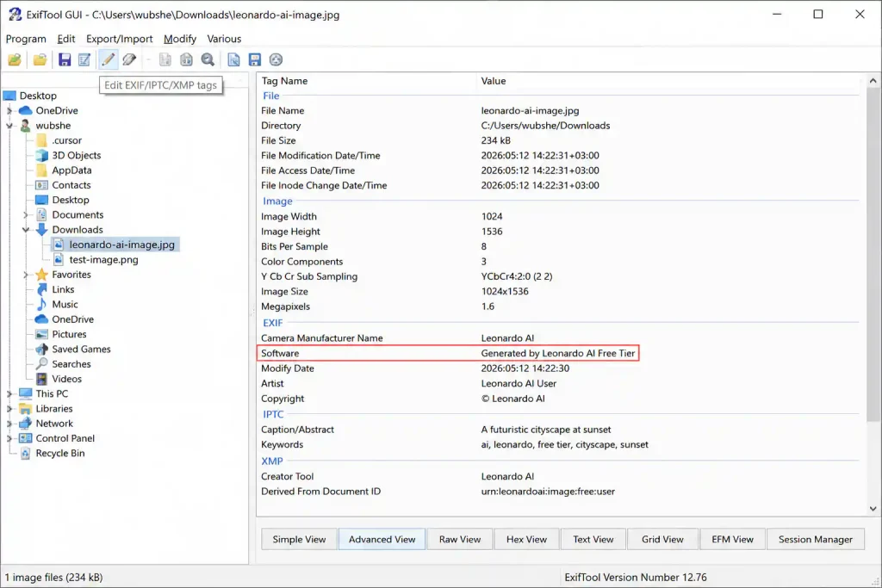
Task: Click the test-image.png file icon
Action: point(59,260)
